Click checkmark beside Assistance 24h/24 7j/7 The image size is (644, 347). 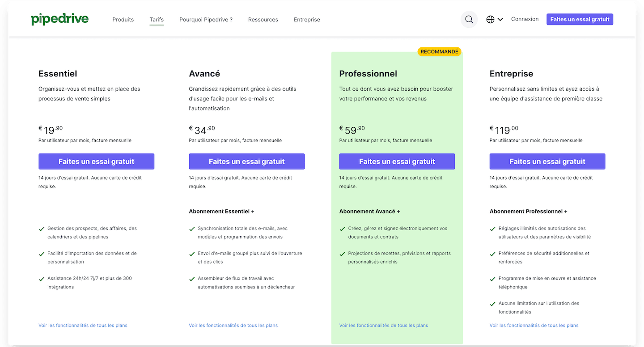tap(42, 279)
